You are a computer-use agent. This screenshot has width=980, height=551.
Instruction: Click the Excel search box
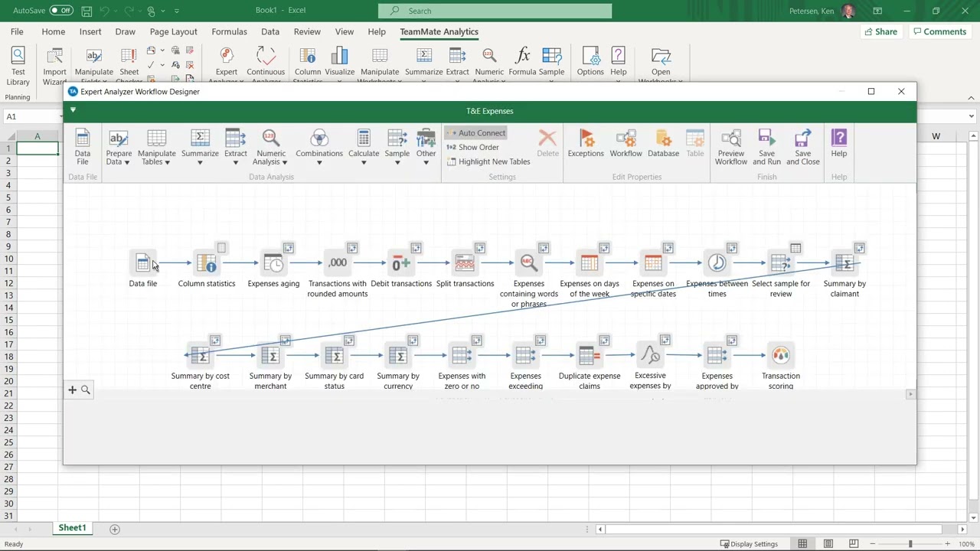coord(495,11)
